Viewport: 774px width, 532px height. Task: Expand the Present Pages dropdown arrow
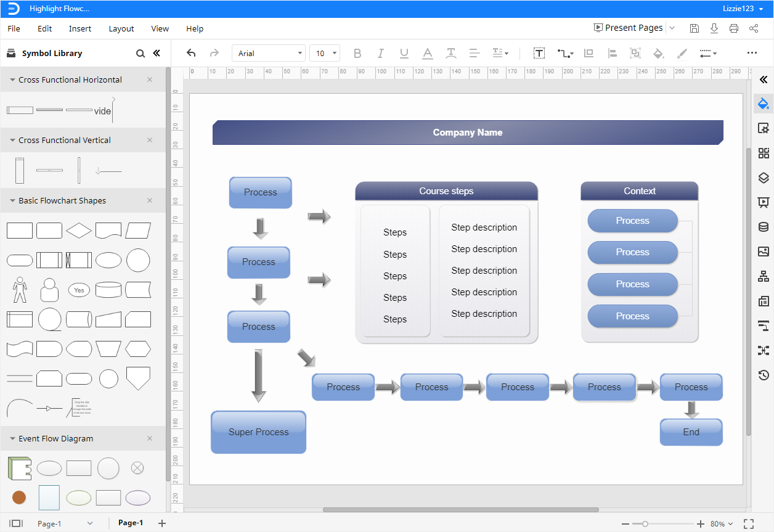[672, 28]
